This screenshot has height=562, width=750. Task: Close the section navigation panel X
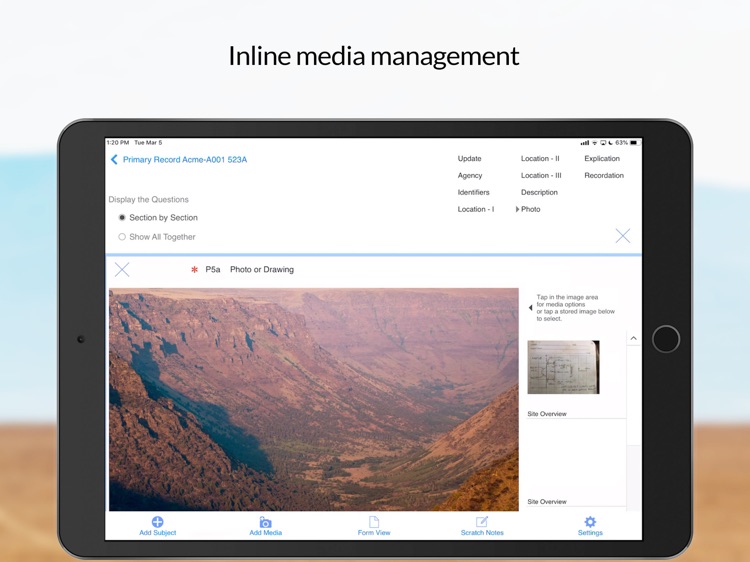click(x=623, y=235)
